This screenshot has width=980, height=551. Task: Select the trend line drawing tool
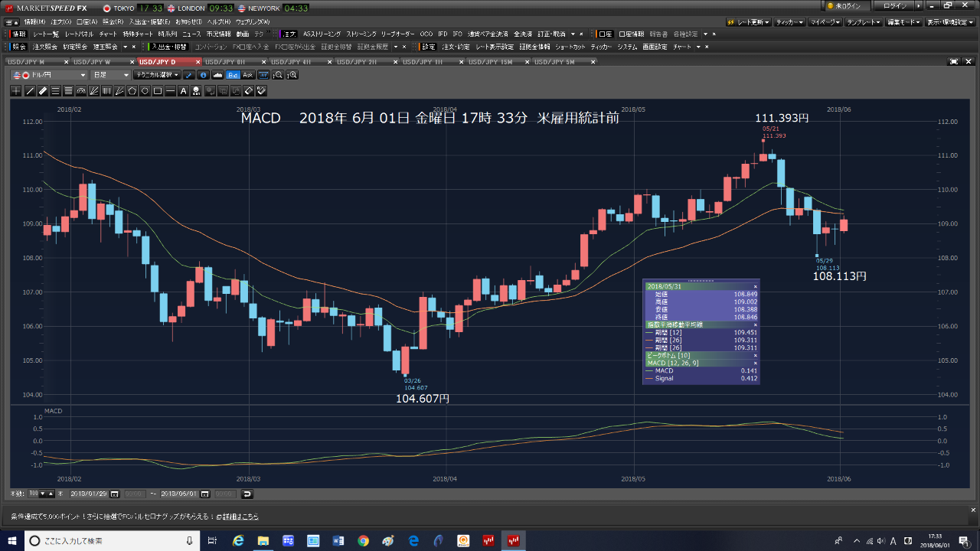coord(30,91)
